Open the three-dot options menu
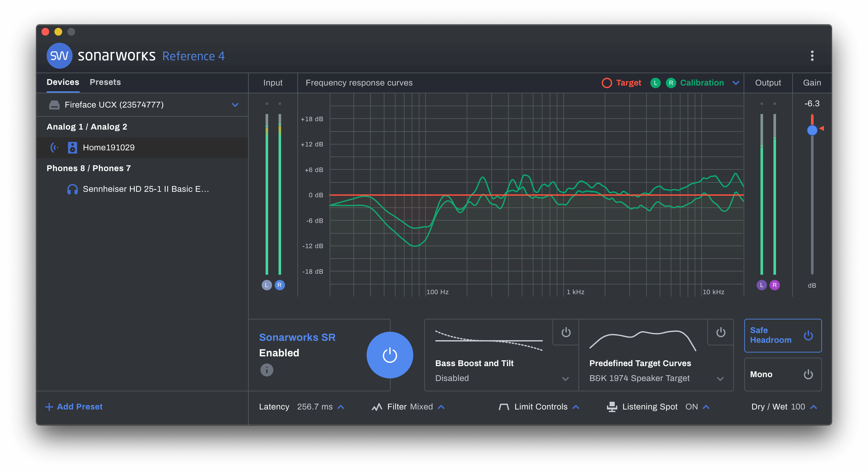 point(812,56)
